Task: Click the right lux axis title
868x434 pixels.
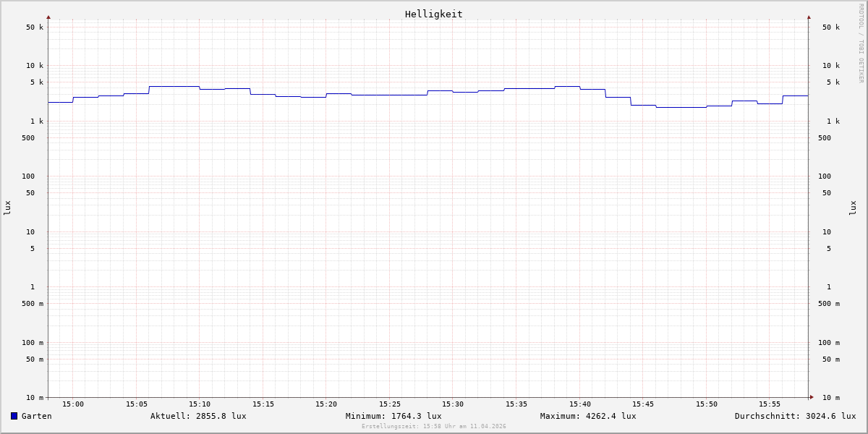Action: (853, 208)
